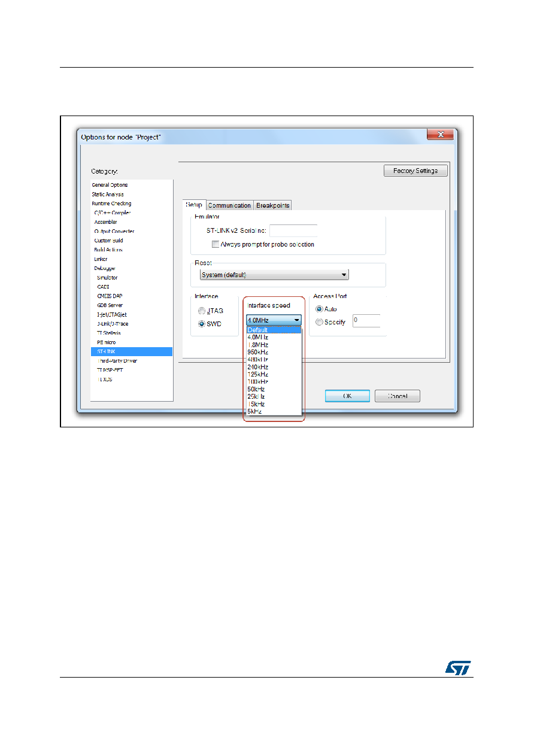Pick 50kHz in the interface speed list
Image resolution: width=534 pixels, height=756 pixels.
click(x=274, y=389)
